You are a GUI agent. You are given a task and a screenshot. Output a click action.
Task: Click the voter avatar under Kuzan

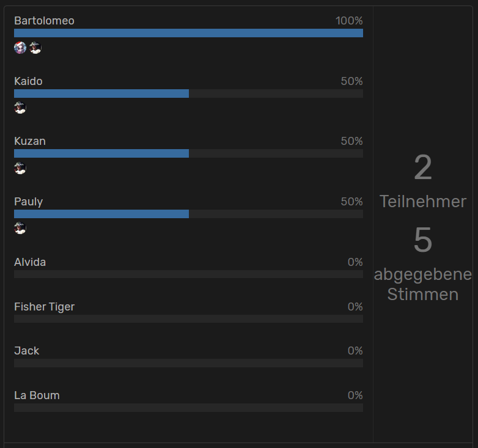20,168
